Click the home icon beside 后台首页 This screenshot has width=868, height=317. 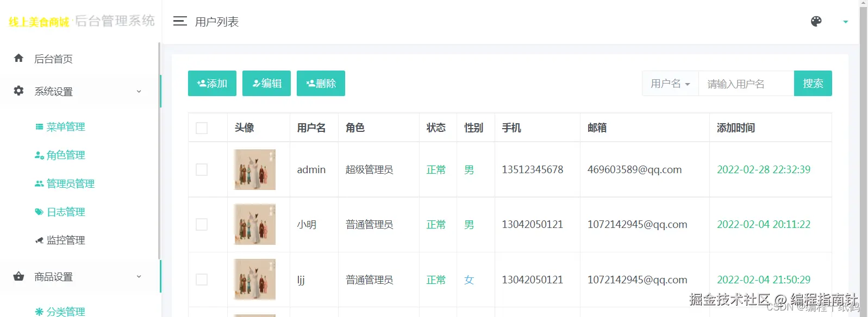[x=18, y=58]
